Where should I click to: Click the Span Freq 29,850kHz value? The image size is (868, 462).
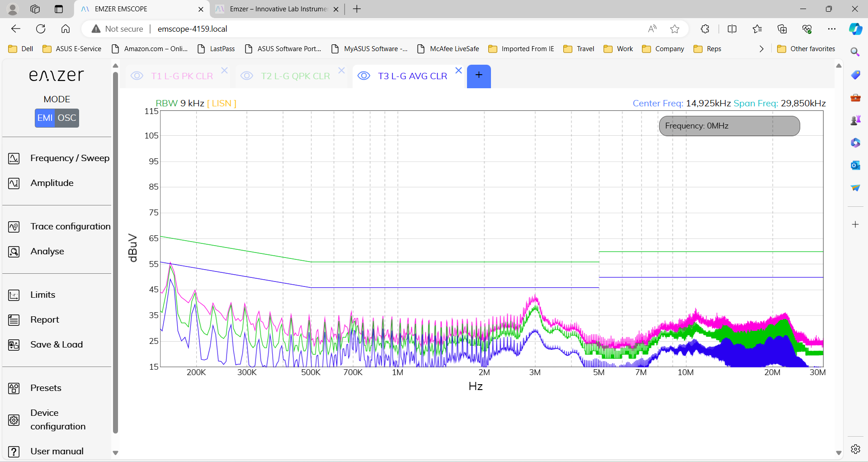803,103
